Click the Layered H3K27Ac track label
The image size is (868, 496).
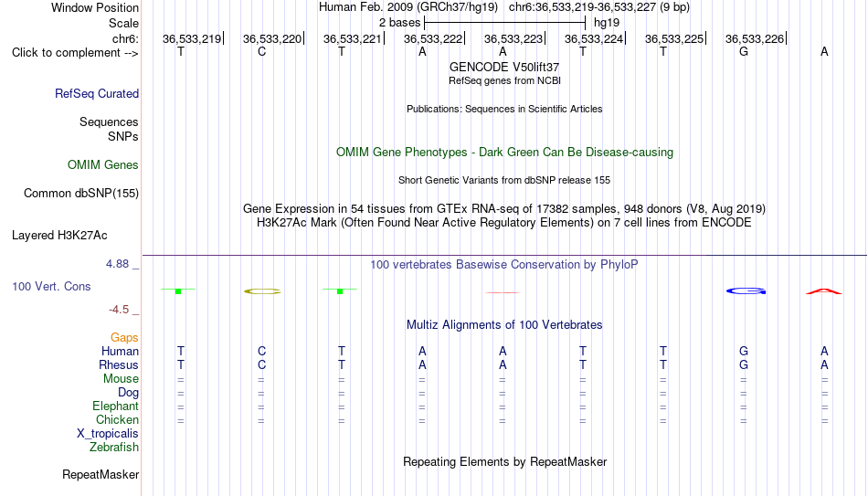tap(59, 236)
